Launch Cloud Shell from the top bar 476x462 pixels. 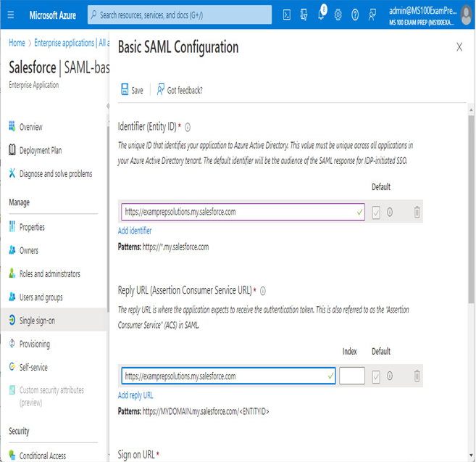click(287, 15)
